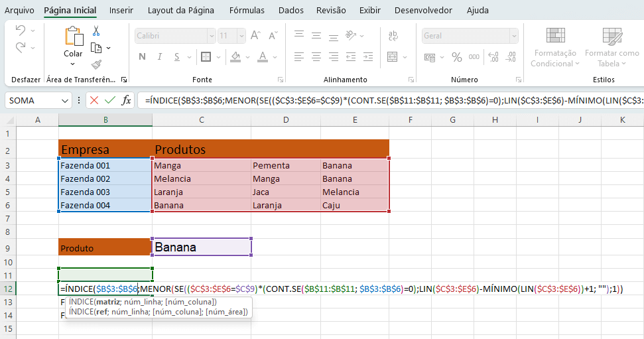644x339 pixels.
Task: Open number format Geral dropdown
Action: 514,36
